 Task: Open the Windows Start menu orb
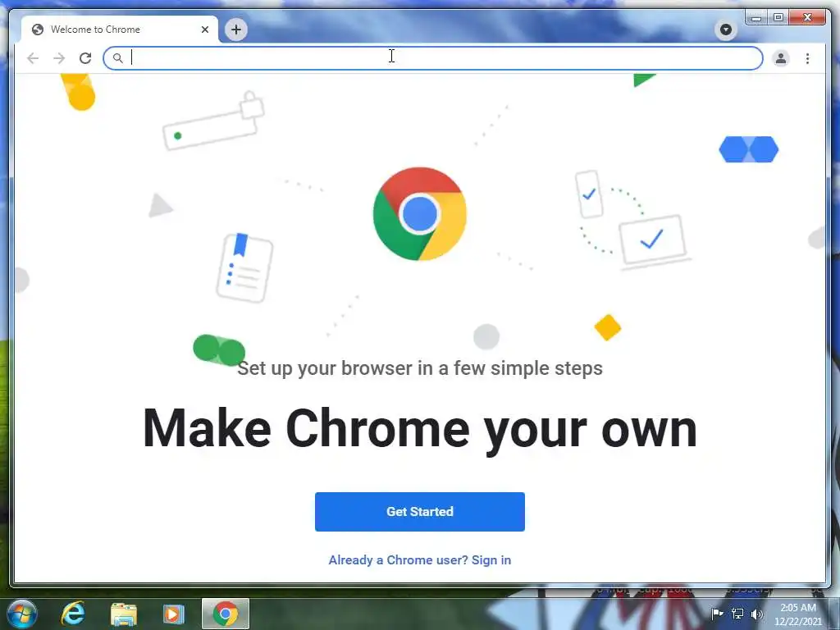click(22, 614)
